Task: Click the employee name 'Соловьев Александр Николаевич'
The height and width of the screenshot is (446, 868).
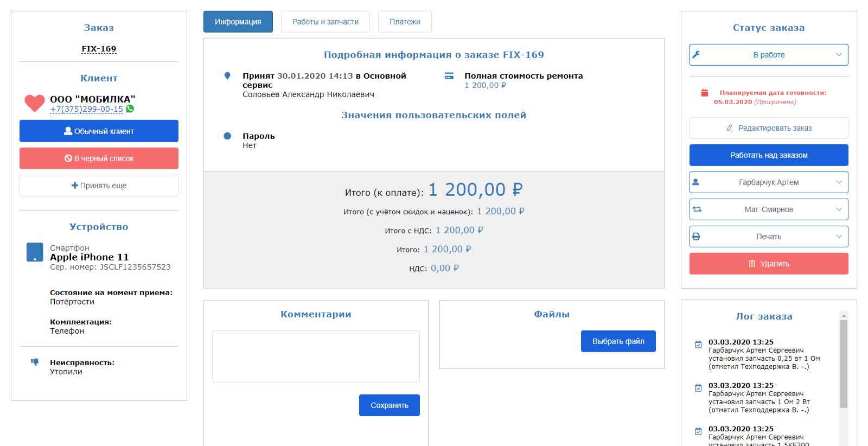Action: pos(308,94)
